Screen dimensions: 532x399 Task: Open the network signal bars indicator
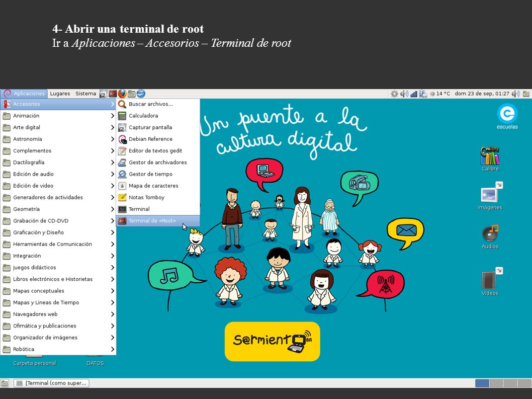pyautogui.click(x=414, y=94)
